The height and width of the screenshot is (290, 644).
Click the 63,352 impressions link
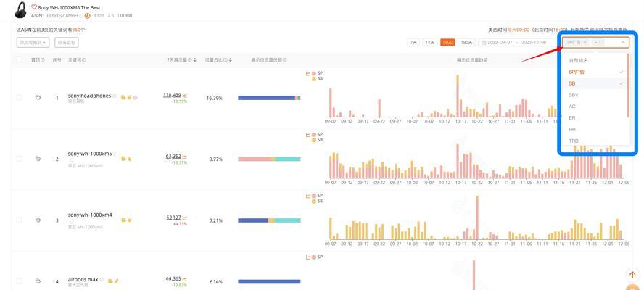(x=173, y=157)
